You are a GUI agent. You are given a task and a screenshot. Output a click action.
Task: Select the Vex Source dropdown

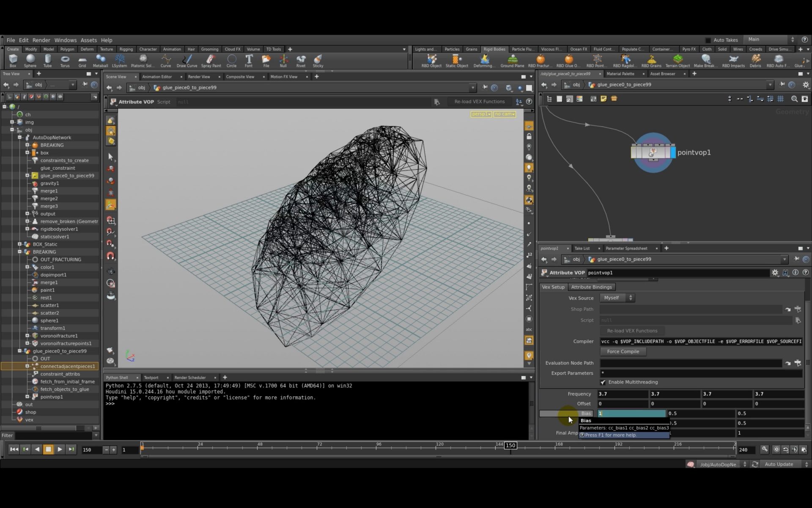[x=616, y=297]
